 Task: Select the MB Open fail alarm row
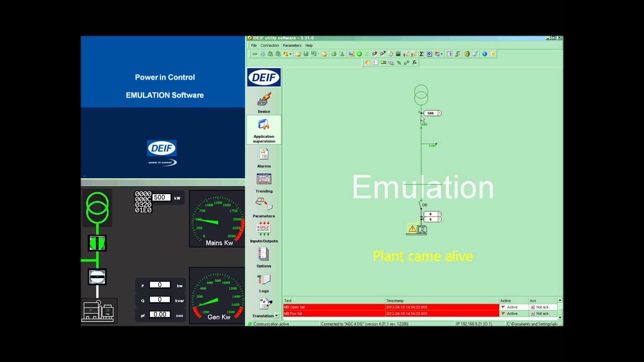(x=391, y=307)
